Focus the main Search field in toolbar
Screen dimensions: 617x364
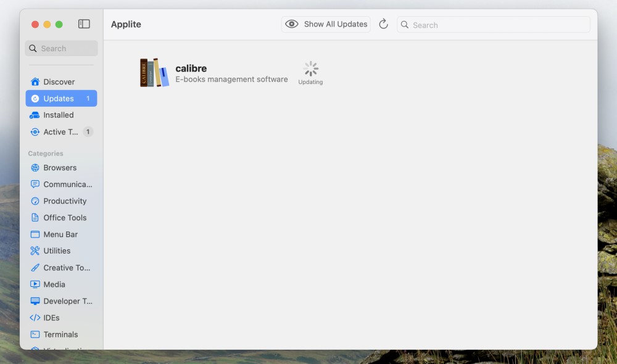click(494, 25)
